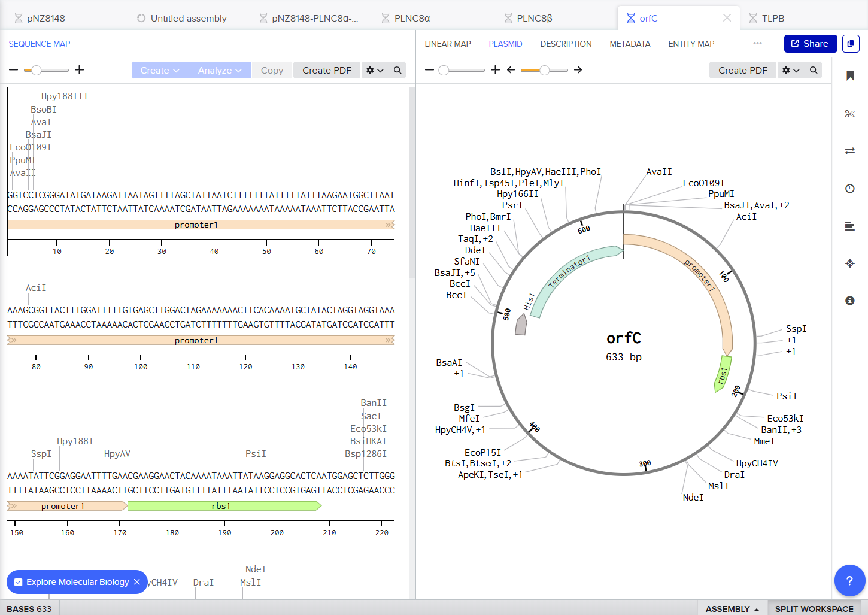Open the Analyze dropdown menu
Image resolution: width=868 pixels, height=615 pixels.
[x=220, y=70]
